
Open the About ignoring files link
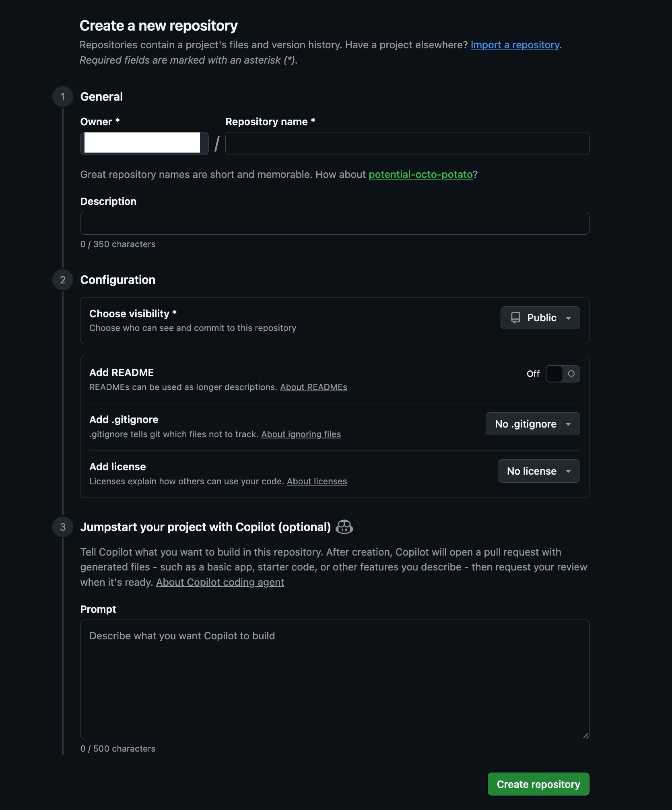301,434
